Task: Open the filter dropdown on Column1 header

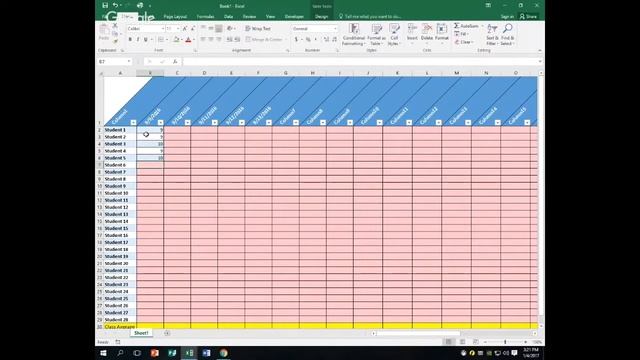Action: pyautogui.click(x=133, y=122)
